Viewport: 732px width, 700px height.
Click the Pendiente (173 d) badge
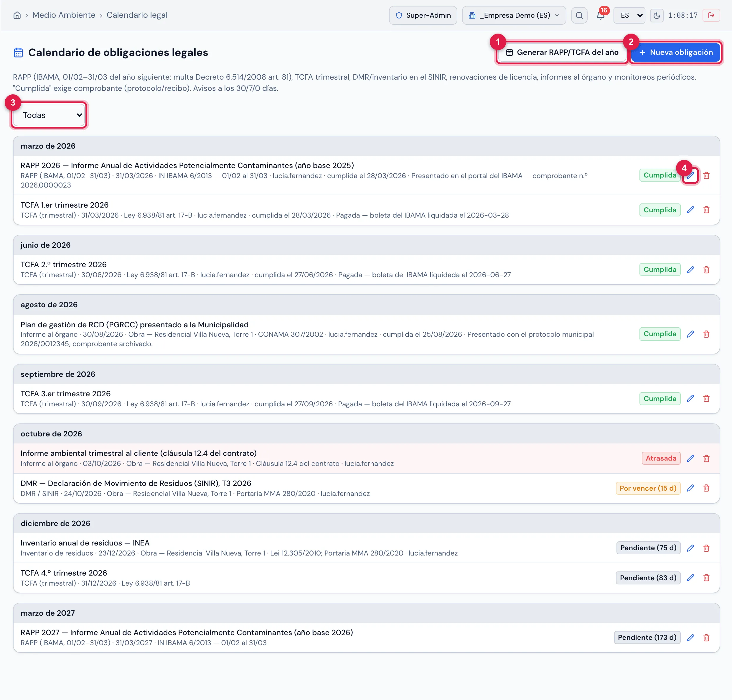pyautogui.click(x=647, y=637)
